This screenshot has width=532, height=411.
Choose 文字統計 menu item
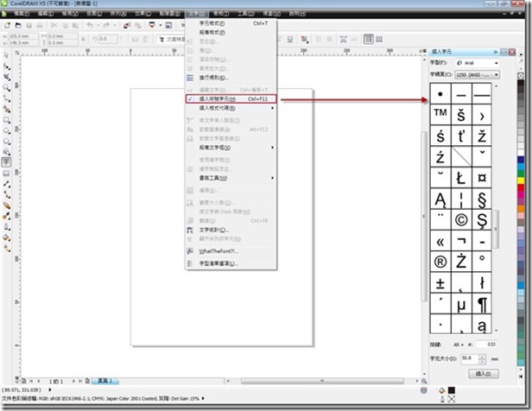[x=231, y=230]
